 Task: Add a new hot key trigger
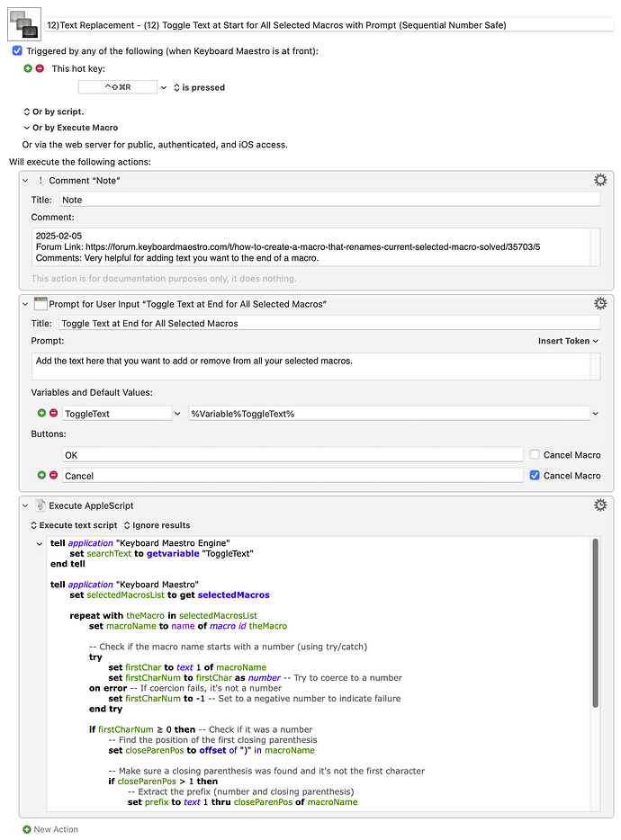[28, 68]
